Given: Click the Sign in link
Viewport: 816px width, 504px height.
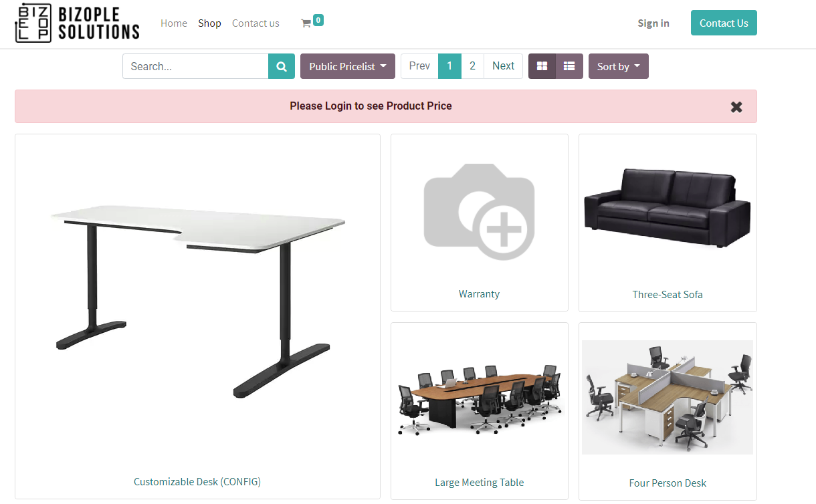Looking at the screenshot, I should tap(653, 23).
